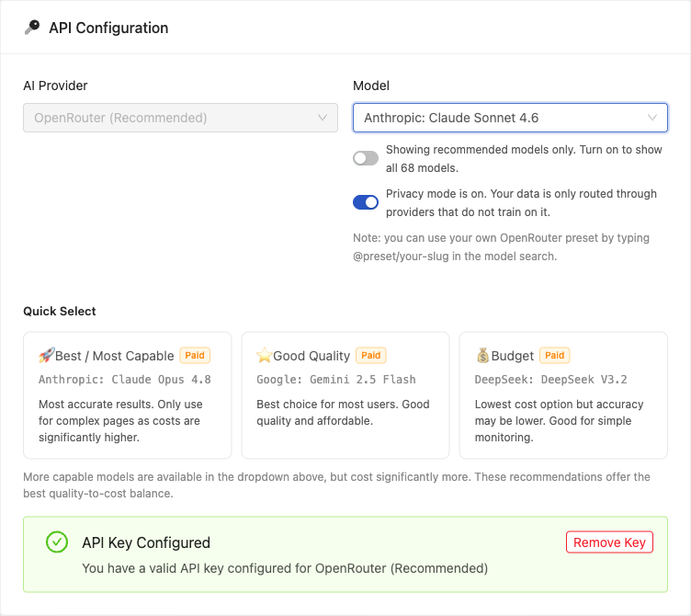Image resolution: width=691 pixels, height=616 pixels.
Task: Click the 'DeepSeek: DeepSeek V3.2' model name
Action: [550, 380]
